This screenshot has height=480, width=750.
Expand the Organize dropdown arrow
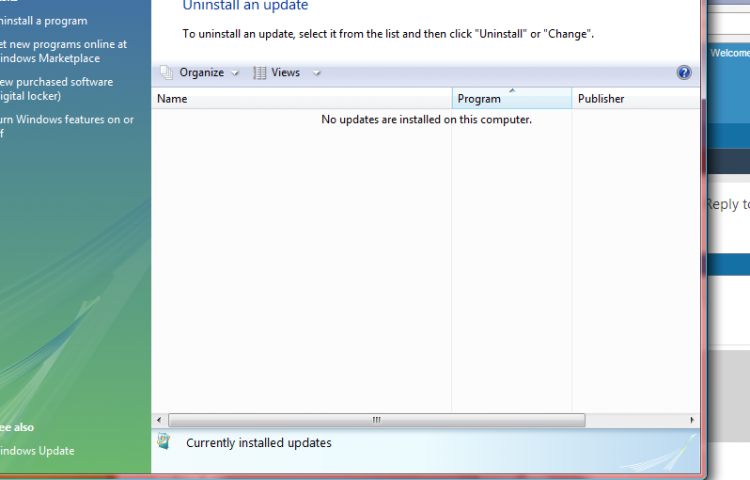235,73
